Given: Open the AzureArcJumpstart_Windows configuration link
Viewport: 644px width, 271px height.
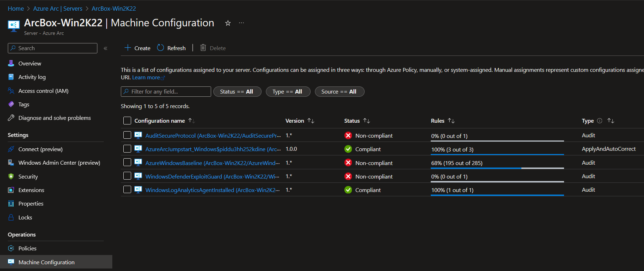Looking at the screenshot, I should point(213,149).
